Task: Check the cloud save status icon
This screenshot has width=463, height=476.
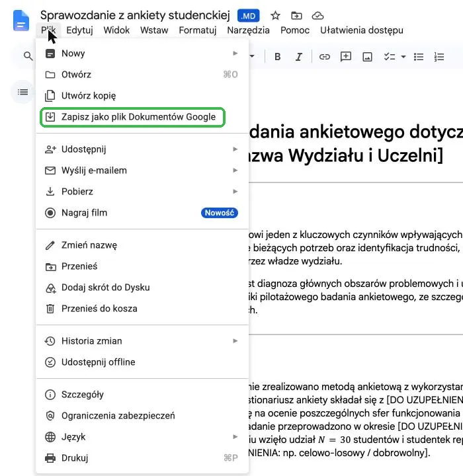Action: [x=317, y=15]
